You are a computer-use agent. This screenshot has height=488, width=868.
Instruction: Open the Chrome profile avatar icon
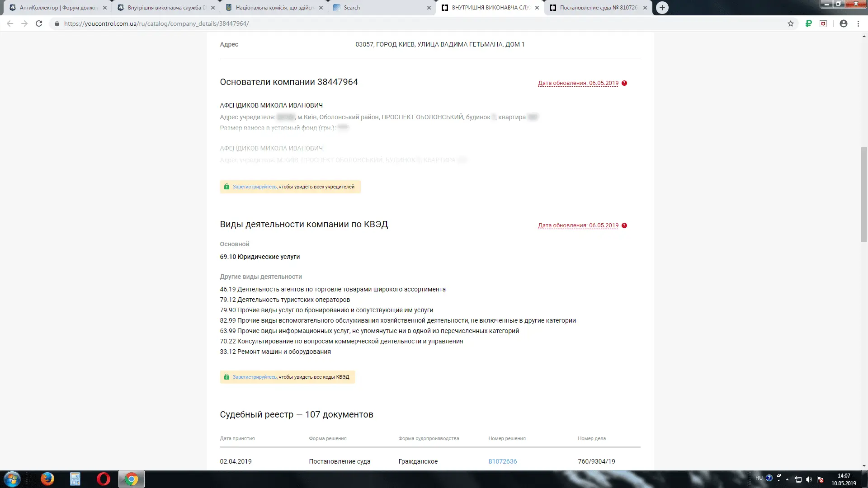[x=844, y=23]
